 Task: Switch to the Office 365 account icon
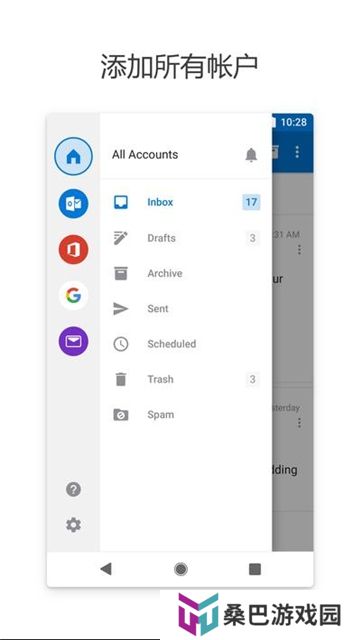click(x=73, y=249)
